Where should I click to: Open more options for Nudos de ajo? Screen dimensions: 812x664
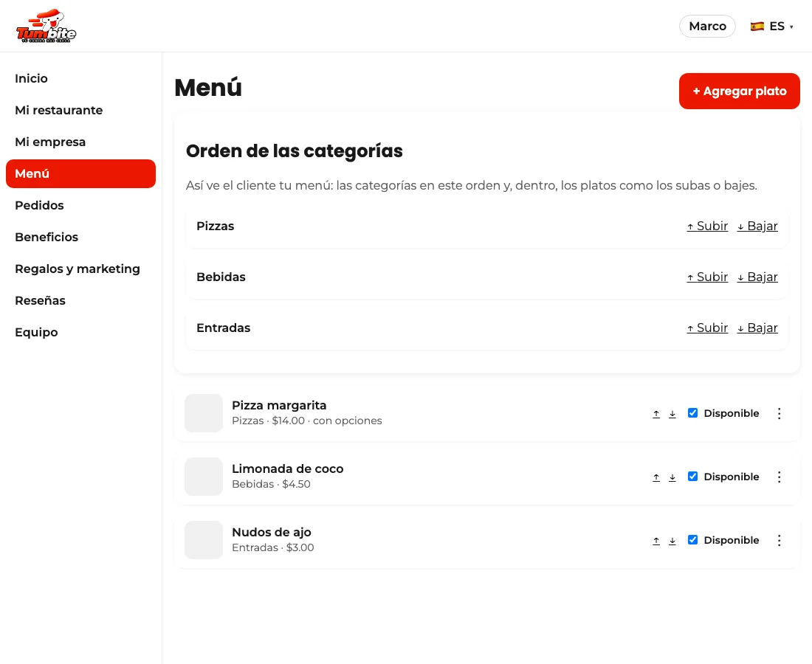779,541
